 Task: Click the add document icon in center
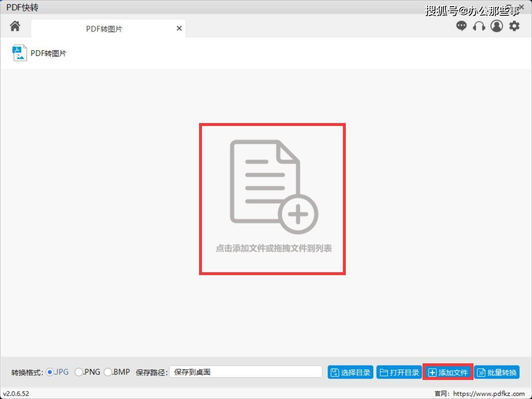tap(274, 187)
